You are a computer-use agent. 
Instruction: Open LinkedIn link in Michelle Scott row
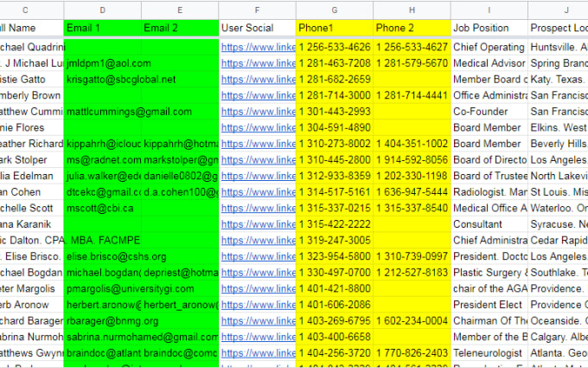258,209
